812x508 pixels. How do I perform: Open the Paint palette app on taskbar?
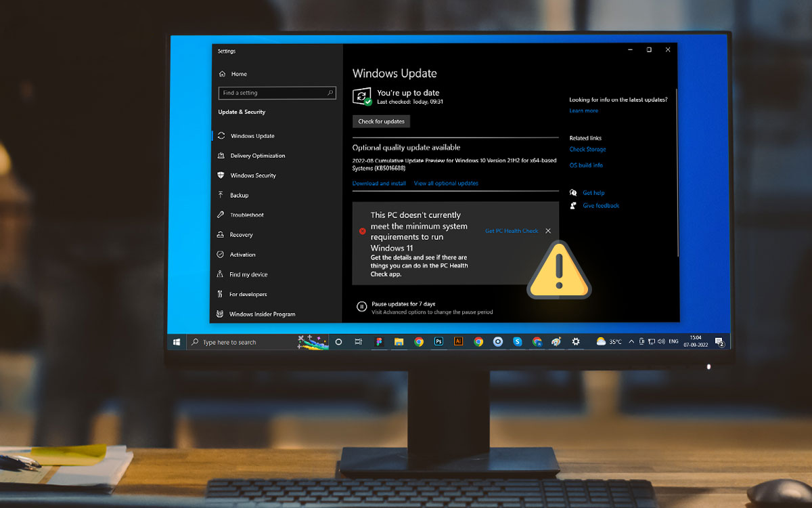(556, 342)
